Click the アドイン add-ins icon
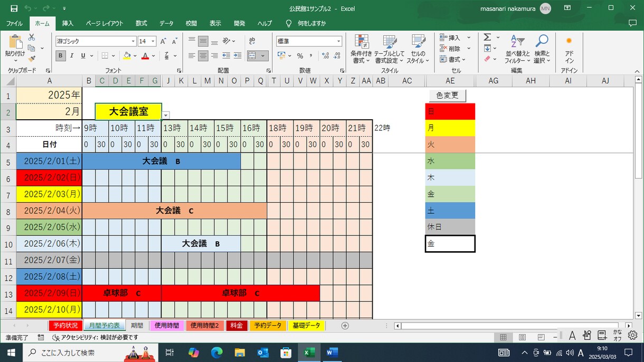This screenshot has width=644, height=362. pyautogui.click(x=569, y=49)
